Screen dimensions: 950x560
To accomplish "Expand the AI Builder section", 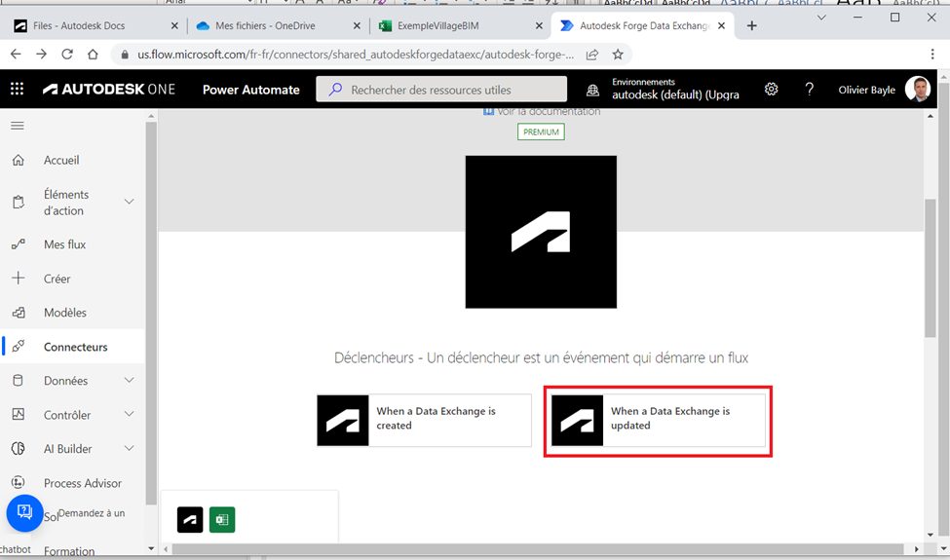I will (129, 448).
